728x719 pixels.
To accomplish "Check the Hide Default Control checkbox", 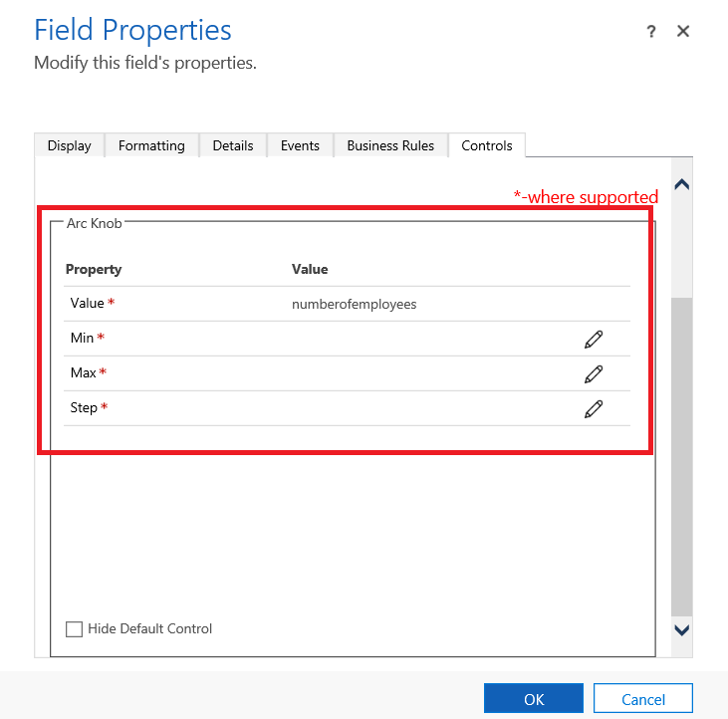I will click(x=74, y=629).
